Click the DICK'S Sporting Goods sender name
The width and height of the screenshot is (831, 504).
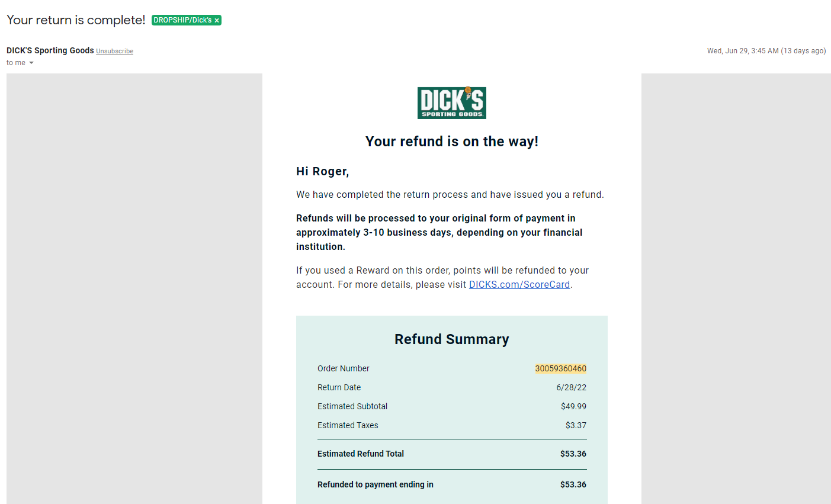(x=50, y=50)
